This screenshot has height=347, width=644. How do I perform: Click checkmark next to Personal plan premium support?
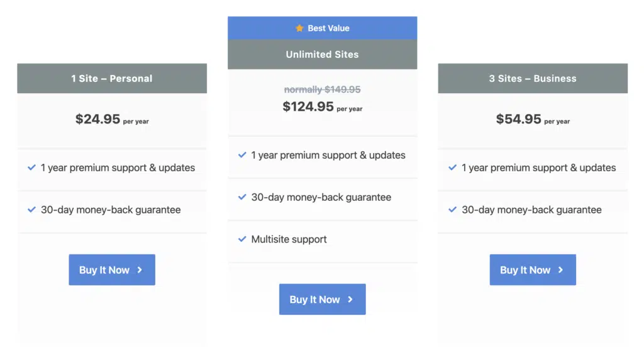coord(31,168)
